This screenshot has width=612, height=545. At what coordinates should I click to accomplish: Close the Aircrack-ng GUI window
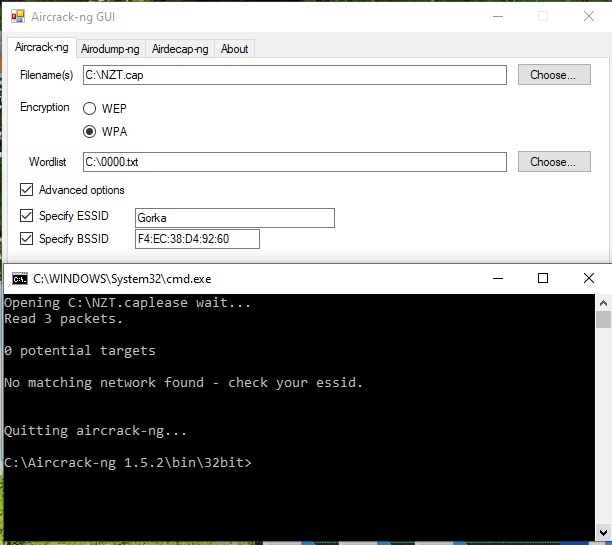589,16
